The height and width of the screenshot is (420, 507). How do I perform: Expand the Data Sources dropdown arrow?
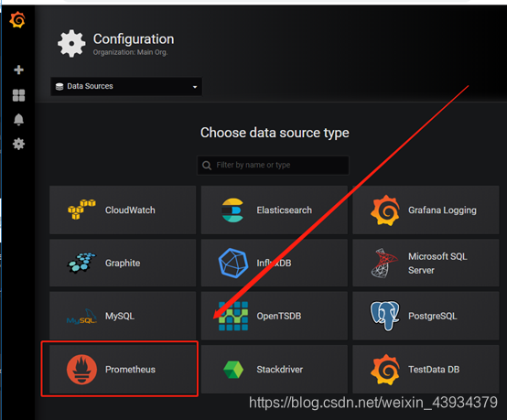pos(195,87)
